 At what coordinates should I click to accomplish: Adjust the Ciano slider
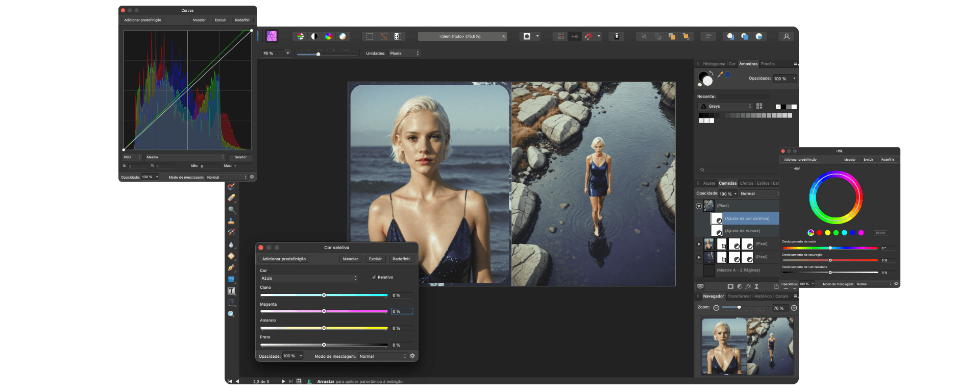tap(324, 295)
